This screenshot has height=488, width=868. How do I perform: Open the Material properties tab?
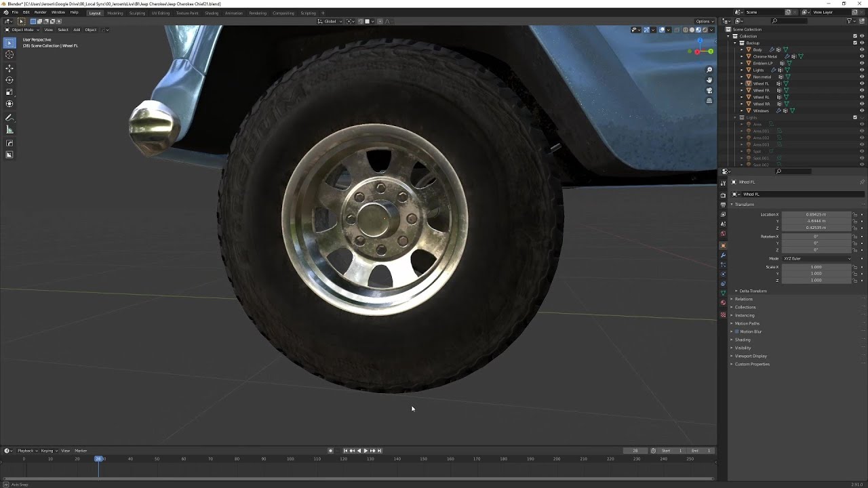pyautogui.click(x=723, y=302)
